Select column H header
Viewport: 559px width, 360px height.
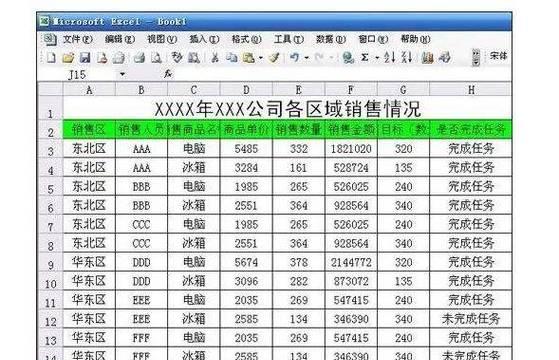pos(471,89)
